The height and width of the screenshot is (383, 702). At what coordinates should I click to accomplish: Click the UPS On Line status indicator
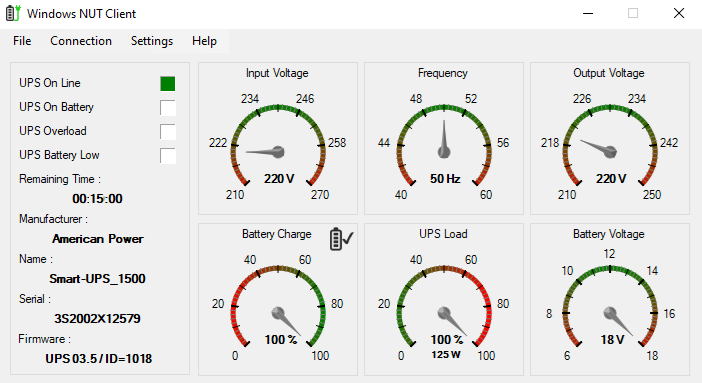point(168,84)
